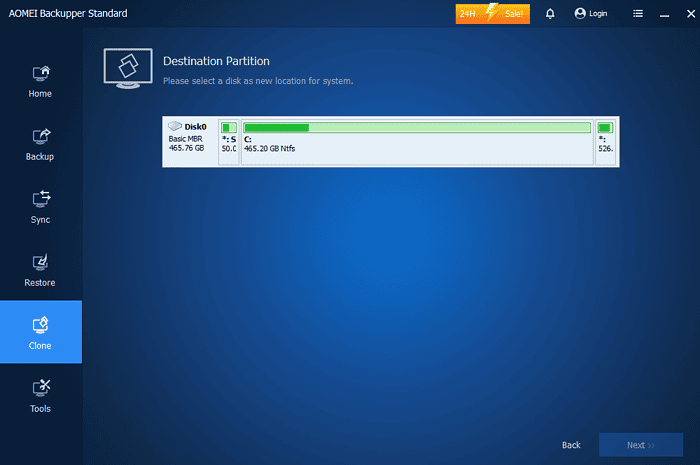Click the Disk0 drive icon

[176, 127]
